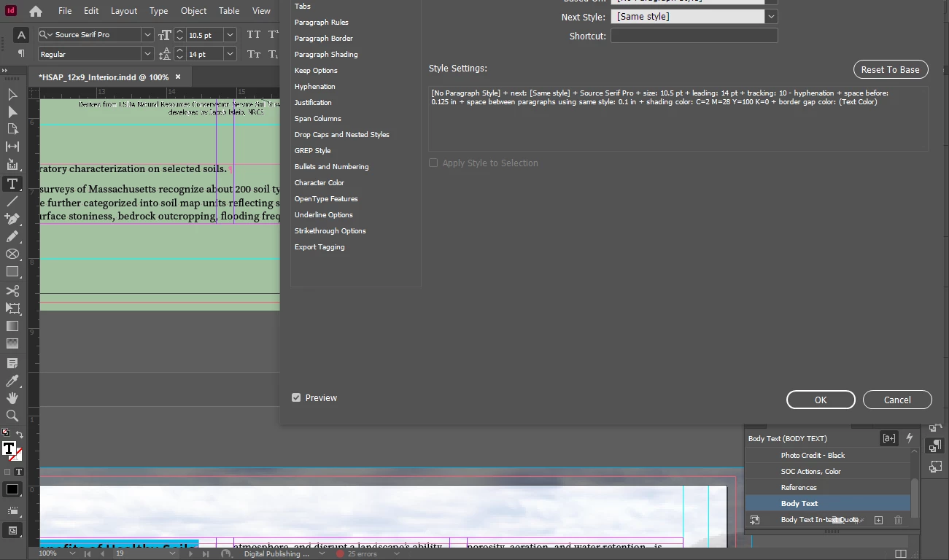949x560 pixels.
Task: Toggle Formatting Affects Container button
Action: coord(8,472)
